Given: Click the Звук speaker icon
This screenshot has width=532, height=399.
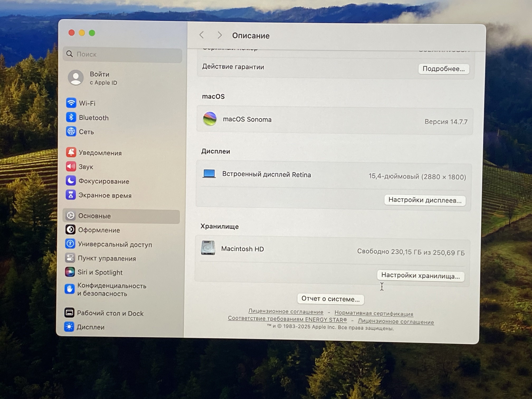Looking at the screenshot, I should pyautogui.click(x=71, y=166).
